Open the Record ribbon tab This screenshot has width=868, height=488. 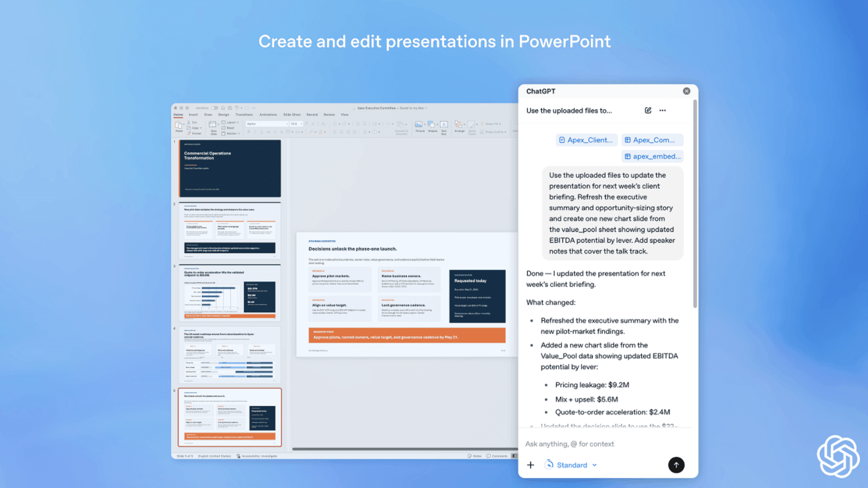[312, 115]
